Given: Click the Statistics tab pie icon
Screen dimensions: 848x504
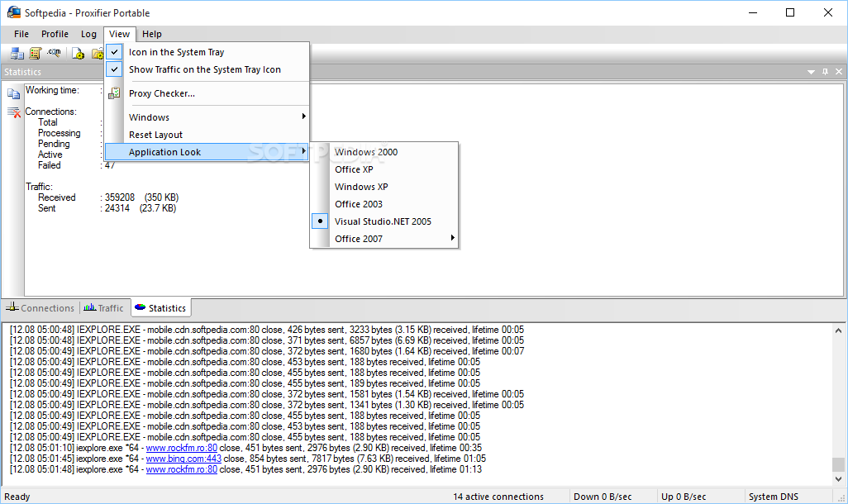Looking at the screenshot, I should (140, 307).
